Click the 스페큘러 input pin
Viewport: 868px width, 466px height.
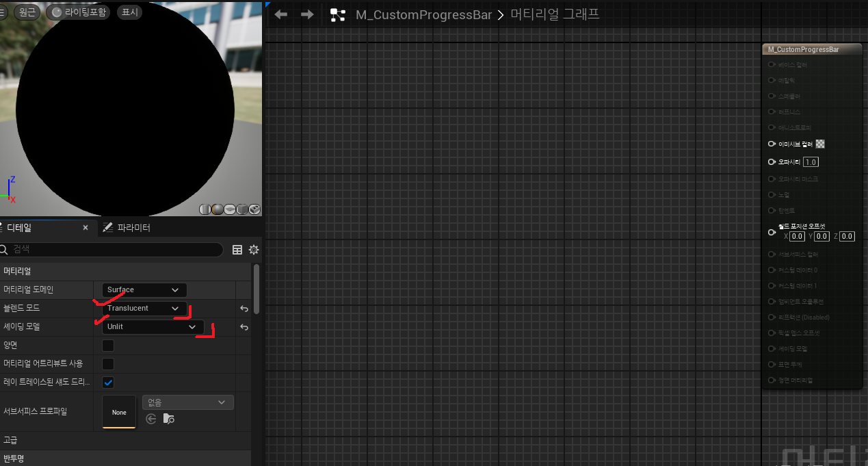click(772, 96)
